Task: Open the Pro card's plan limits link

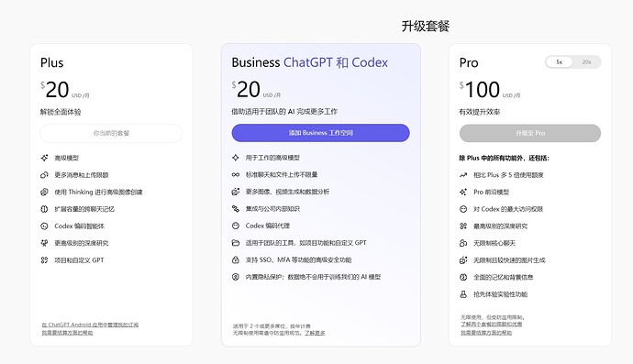Action: point(492,324)
